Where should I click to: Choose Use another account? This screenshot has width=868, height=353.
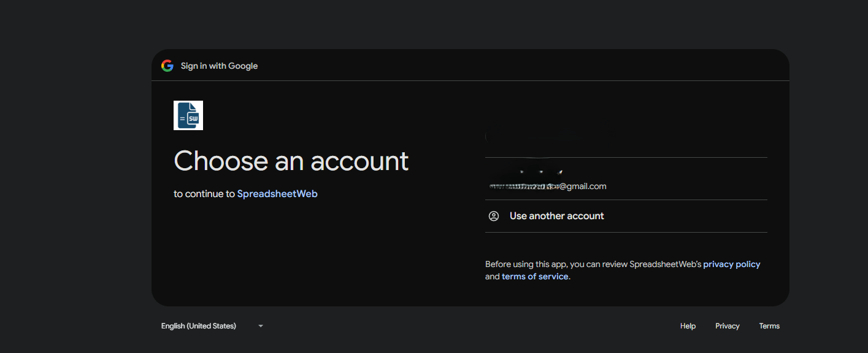[626, 216]
